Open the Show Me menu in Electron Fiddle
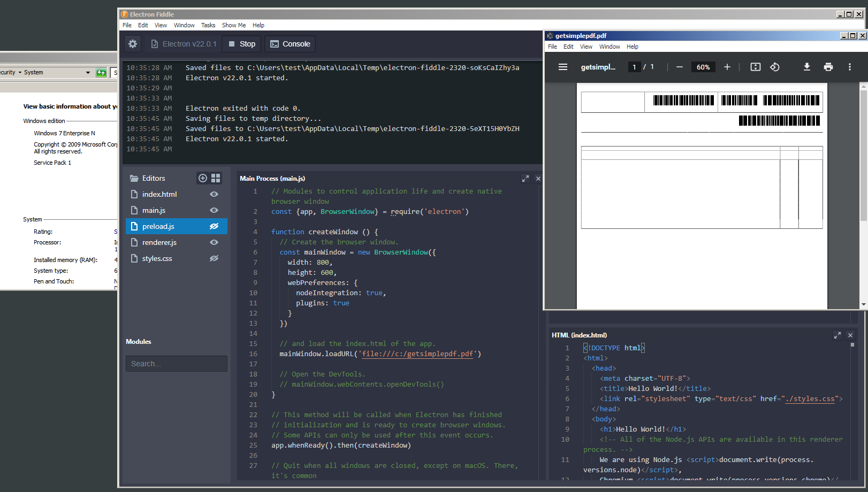Screen dimensions: 868x492 click(233, 25)
